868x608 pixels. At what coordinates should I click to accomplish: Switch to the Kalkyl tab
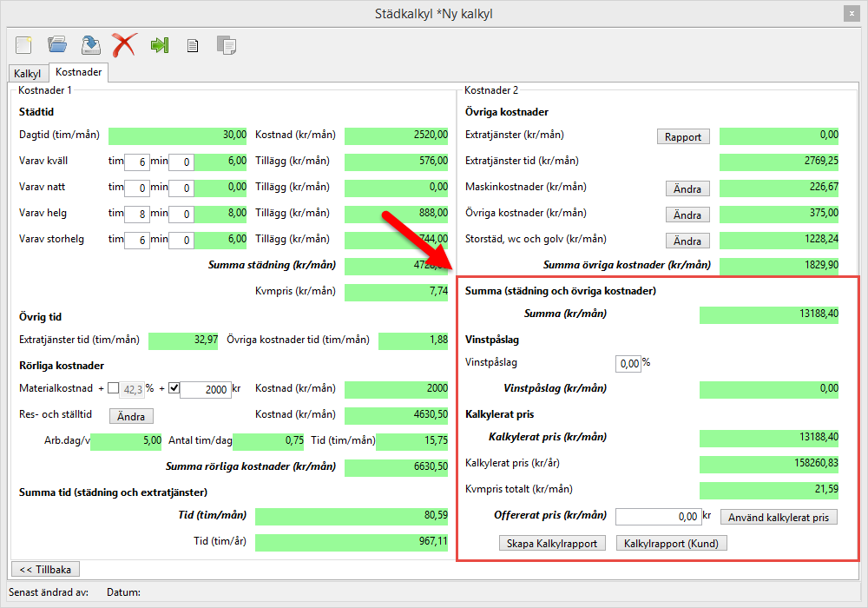click(x=27, y=74)
